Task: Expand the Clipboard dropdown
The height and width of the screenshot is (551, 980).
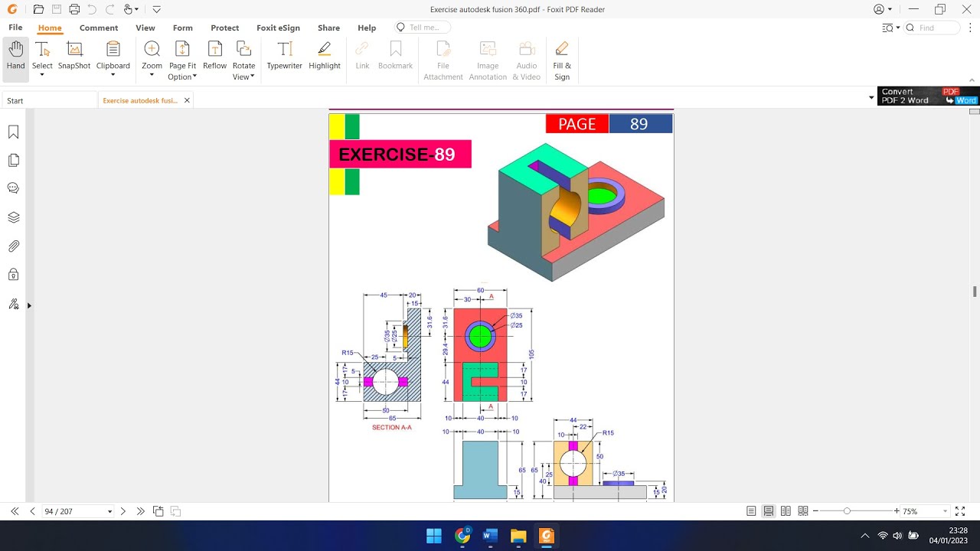Action: [x=113, y=76]
